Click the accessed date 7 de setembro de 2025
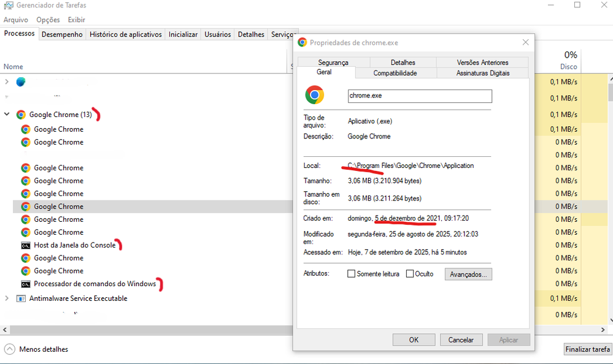The width and height of the screenshot is (613, 364). click(x=396, y=252)
